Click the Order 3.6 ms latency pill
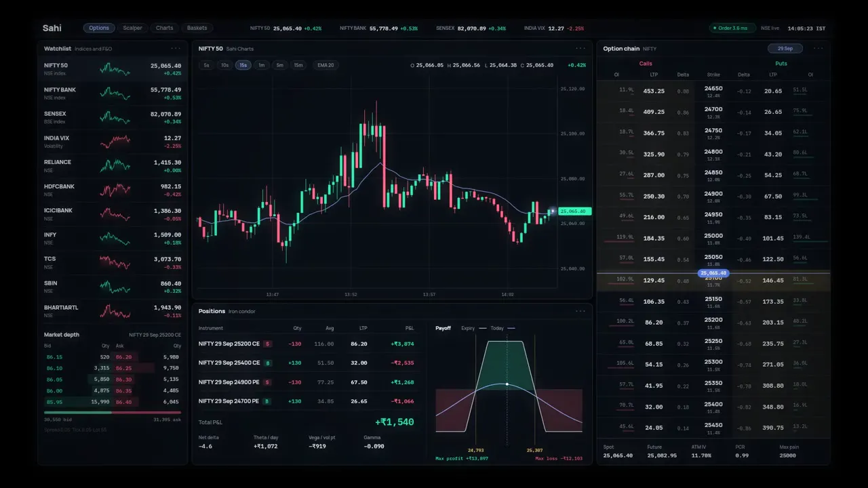The height and width of the screenshot is (488, 868). point(733,28)
